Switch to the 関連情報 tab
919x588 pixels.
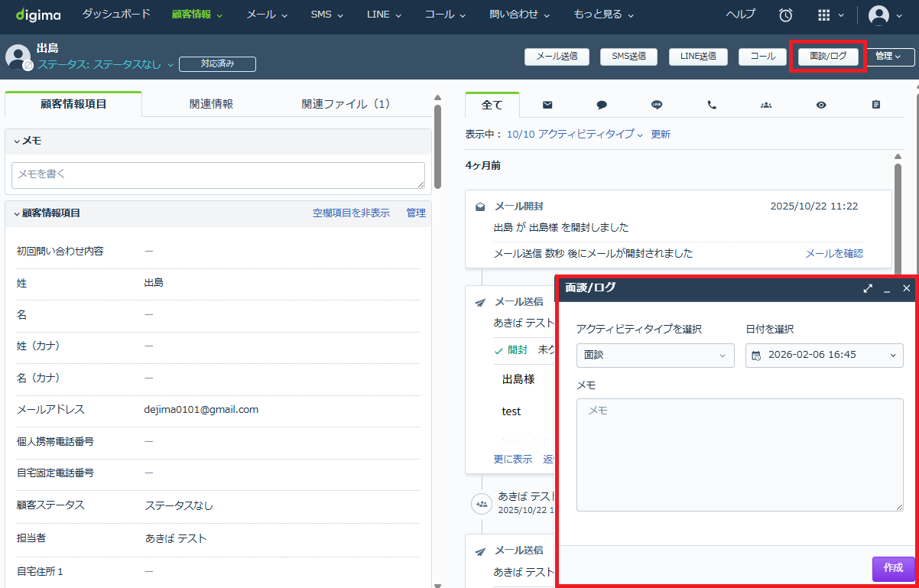pos(211,104)
